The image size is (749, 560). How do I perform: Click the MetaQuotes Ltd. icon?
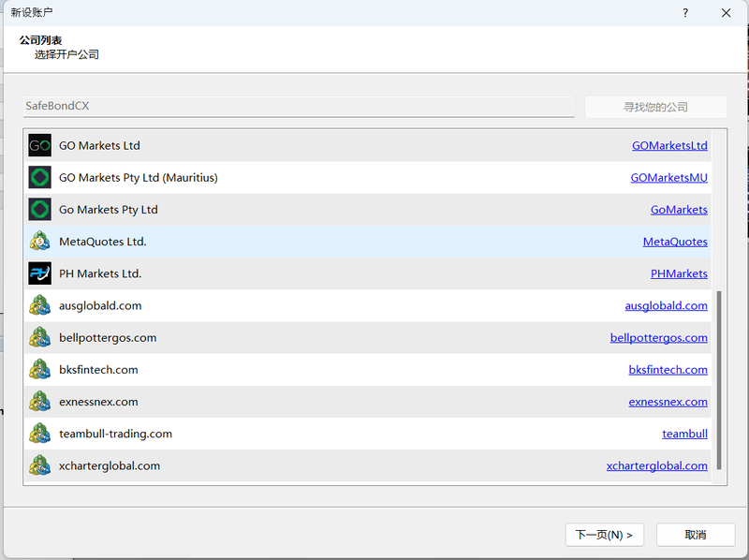(39, 242)
